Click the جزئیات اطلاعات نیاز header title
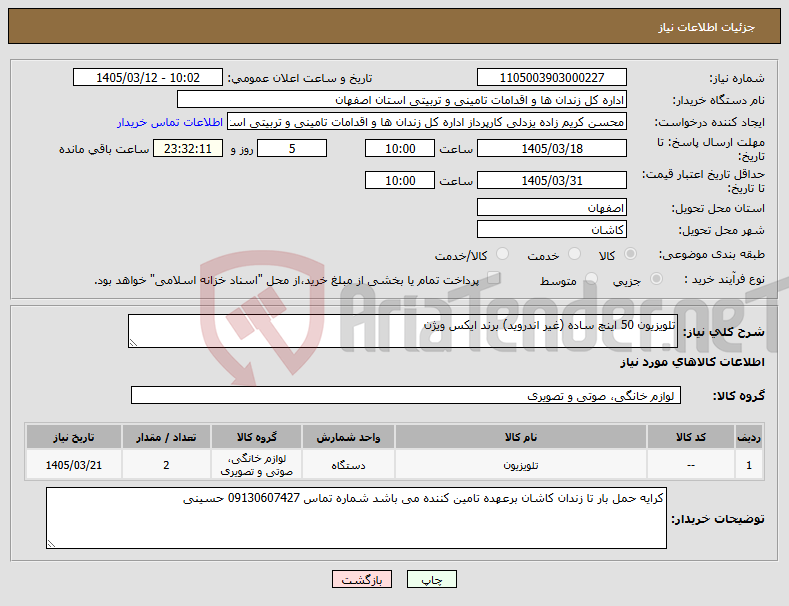This screenshot has height=606, width=789. click(x=706, y=27)
